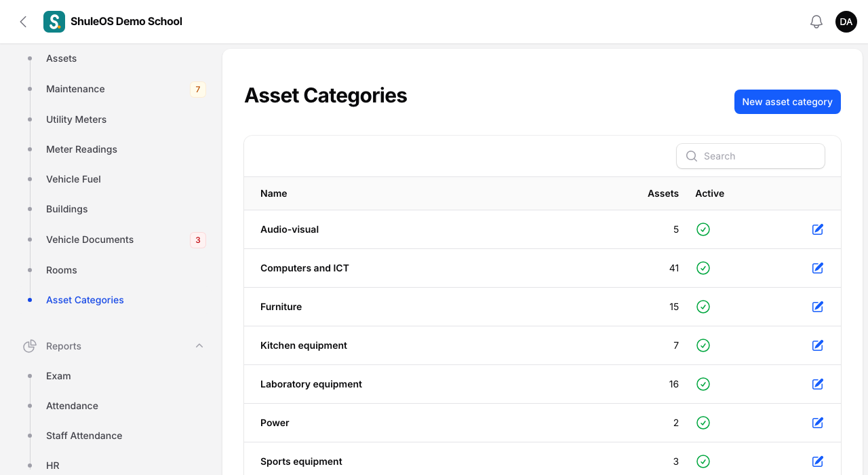Click the Name column header
Image resolution: width=868 pixels, height=475 pixels.
point(274,193)
